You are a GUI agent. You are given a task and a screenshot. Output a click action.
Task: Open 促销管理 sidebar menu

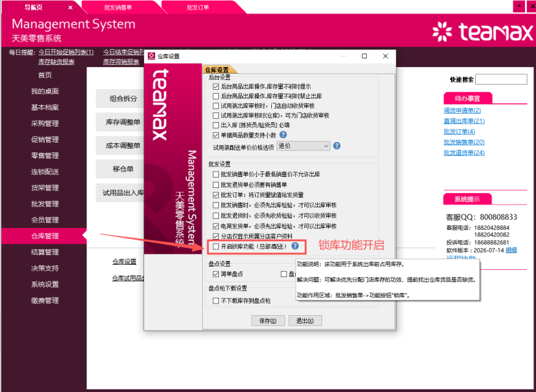[45, 139]
